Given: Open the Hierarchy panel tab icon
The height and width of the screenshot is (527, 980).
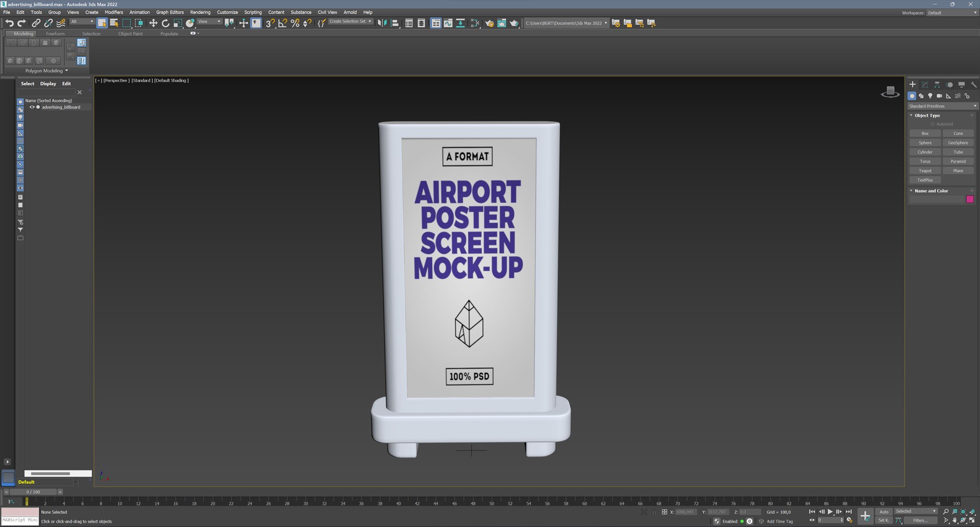Looking at the screenshot, I should pos(937,85).
